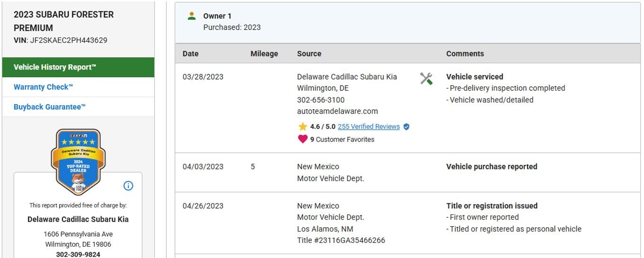Image resolution: width=644 pixels, height=258 pixels.
Task: Click the blue verified checkmark badge
Action: tap(406, 127)
